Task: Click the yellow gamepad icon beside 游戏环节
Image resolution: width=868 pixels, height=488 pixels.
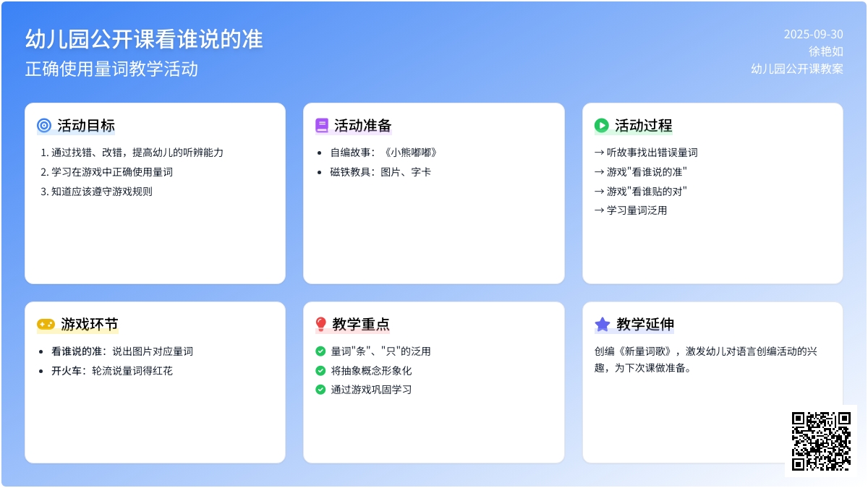Action: 46,325
